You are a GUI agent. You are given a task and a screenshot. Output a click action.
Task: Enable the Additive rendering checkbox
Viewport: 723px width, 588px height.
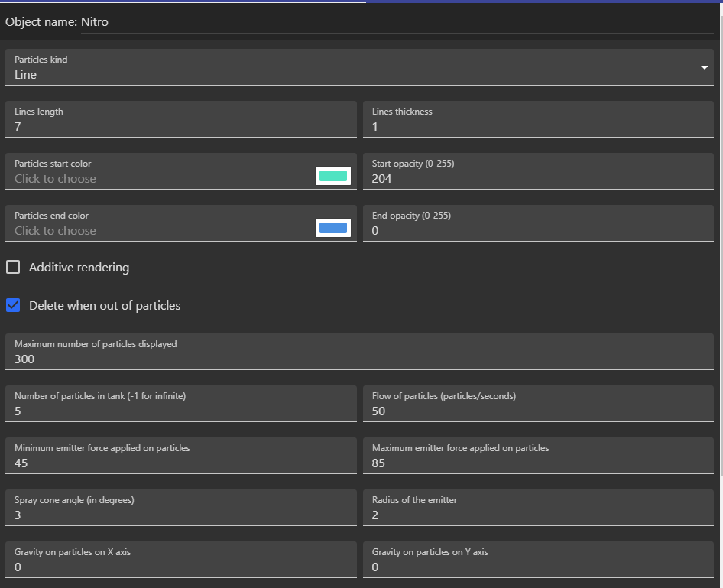point(13,267)
